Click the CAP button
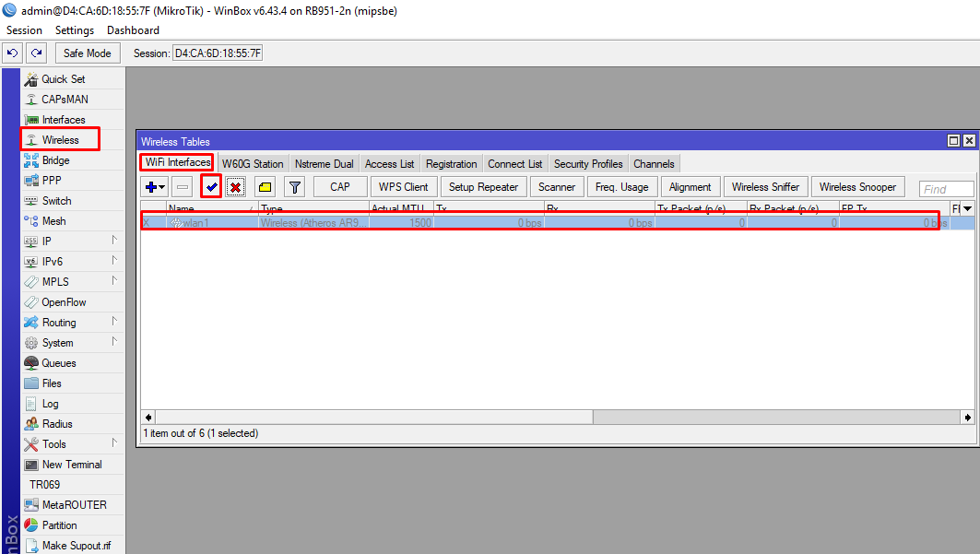 click(340, 187)
